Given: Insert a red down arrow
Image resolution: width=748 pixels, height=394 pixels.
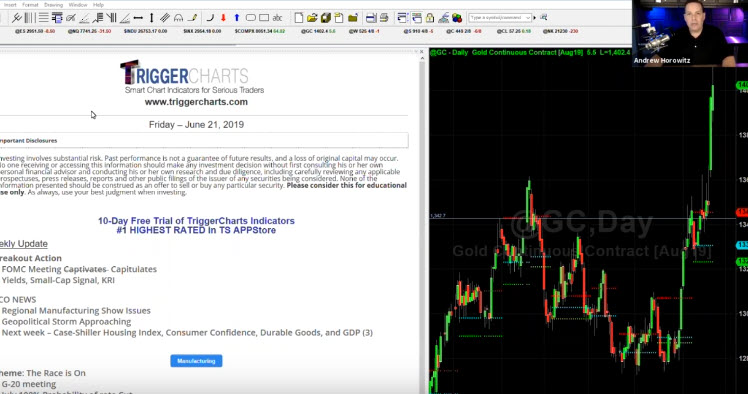Looking at the screenshot, I should (x=223, y=18).
